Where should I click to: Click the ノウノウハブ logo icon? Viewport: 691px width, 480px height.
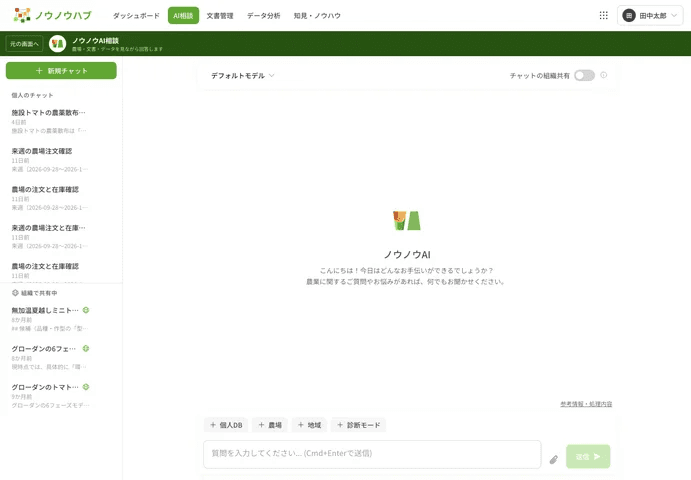(x=22, y=15)
